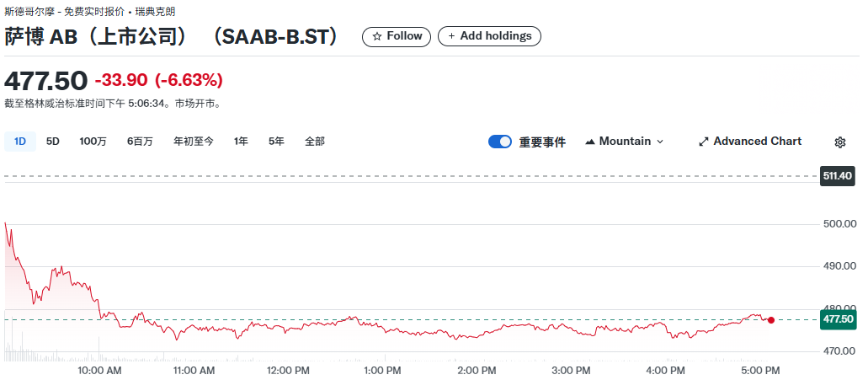Click the plus icon in Add holdings
This screenshot has height=380, width=868.
452,36
